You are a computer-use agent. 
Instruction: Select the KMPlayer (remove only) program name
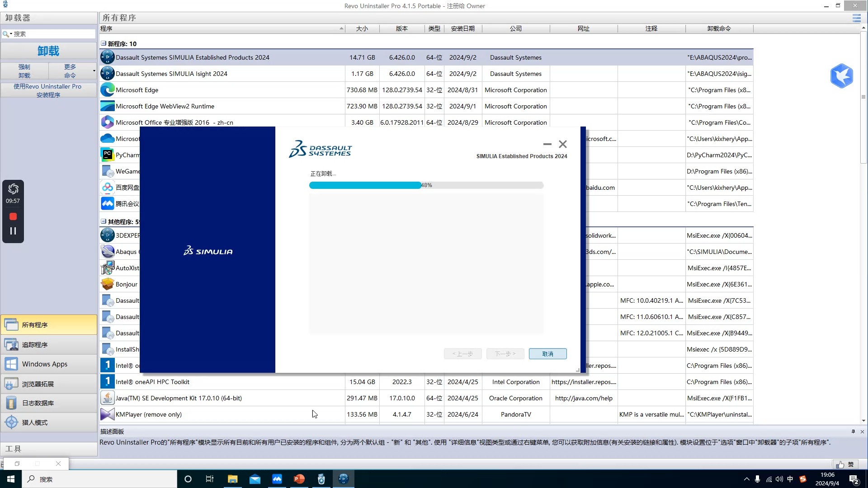tap(149, 414)
